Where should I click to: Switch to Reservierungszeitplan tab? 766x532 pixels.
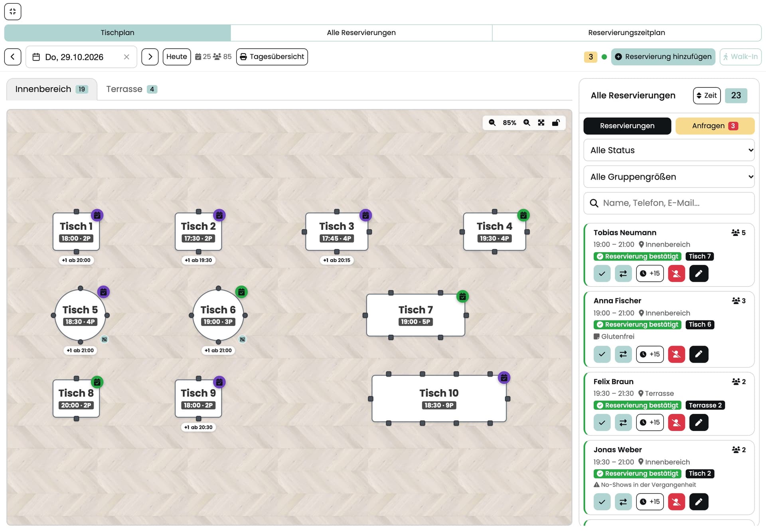[x=626, y=33]
